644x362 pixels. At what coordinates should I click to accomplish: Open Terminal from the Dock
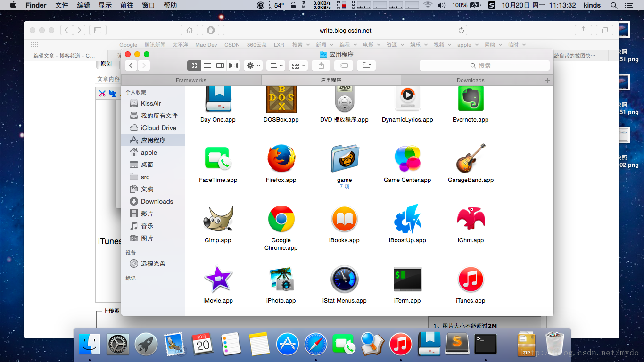486,344
